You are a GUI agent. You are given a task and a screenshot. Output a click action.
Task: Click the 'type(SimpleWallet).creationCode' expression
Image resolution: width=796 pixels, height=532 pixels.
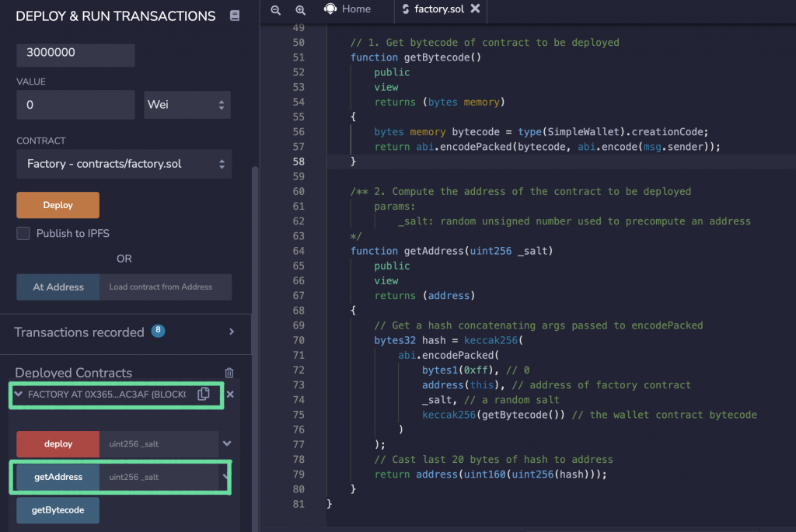coord(610,132)
